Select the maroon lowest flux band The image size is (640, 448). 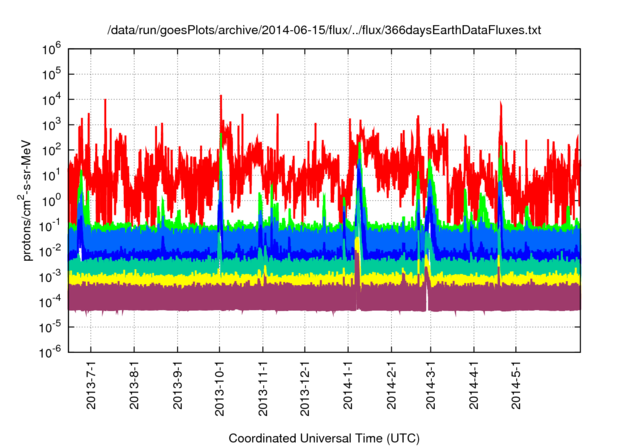[x=324, y=298]
